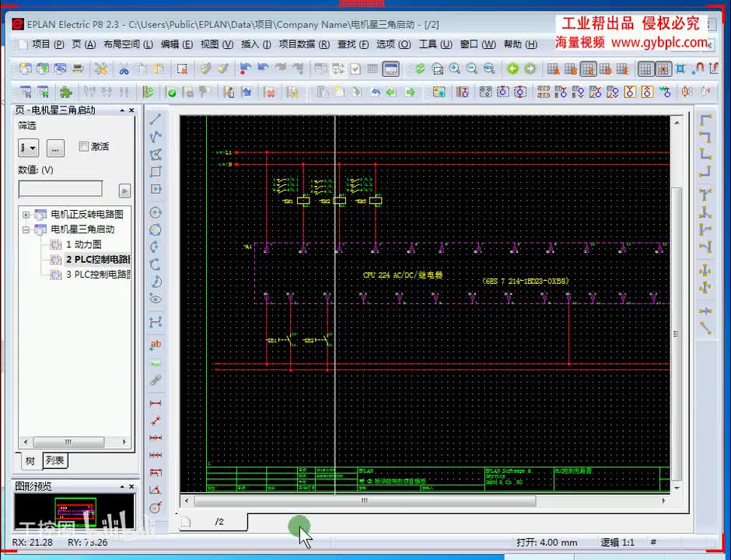The image size is (731, 560).
Task: Click the Zoom out magnifier icon
Action: tap(472, 69)
